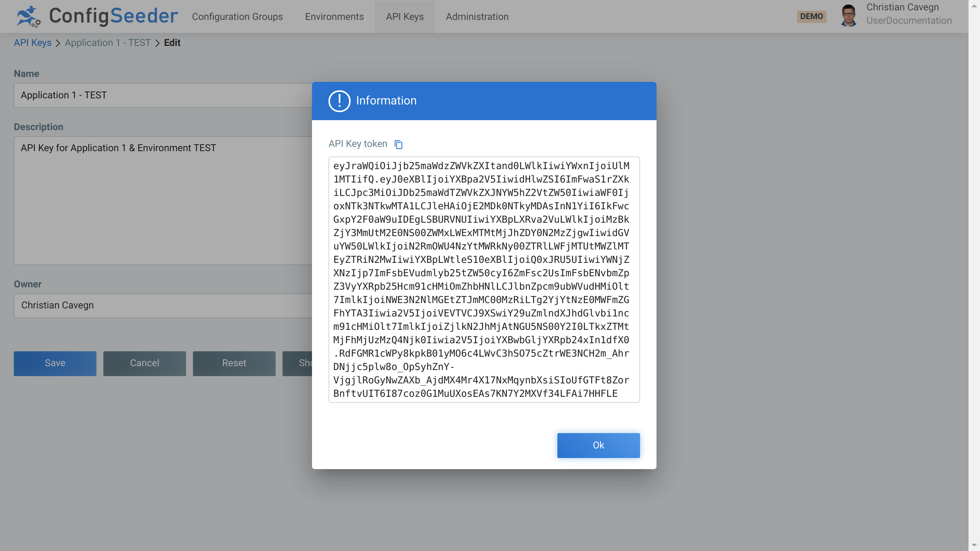
Task: Click the ConfigSeeder logo
Action: (97, 16)
